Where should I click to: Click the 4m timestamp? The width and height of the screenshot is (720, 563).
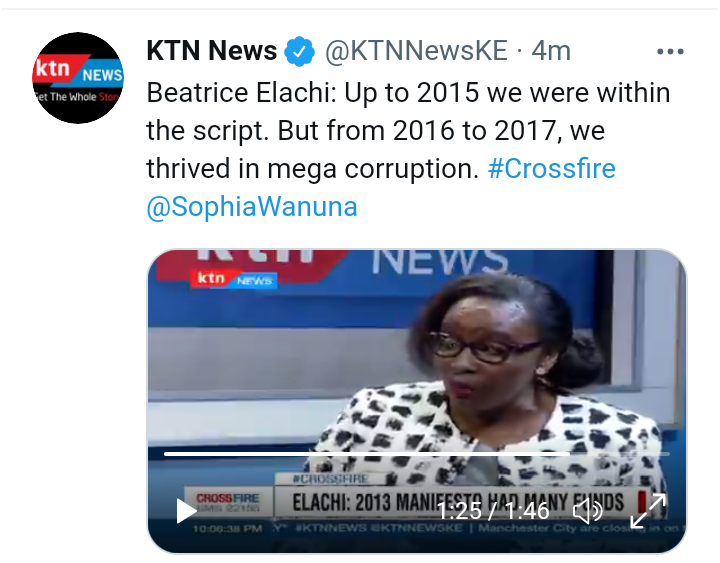pyautogui.click(x=551, y=51)
